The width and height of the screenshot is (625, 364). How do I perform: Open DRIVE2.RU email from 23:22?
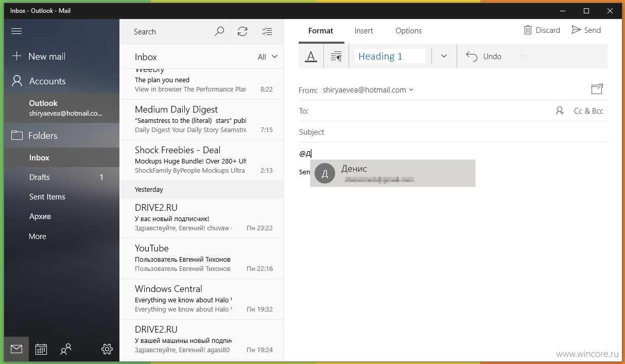click(202, 218)
